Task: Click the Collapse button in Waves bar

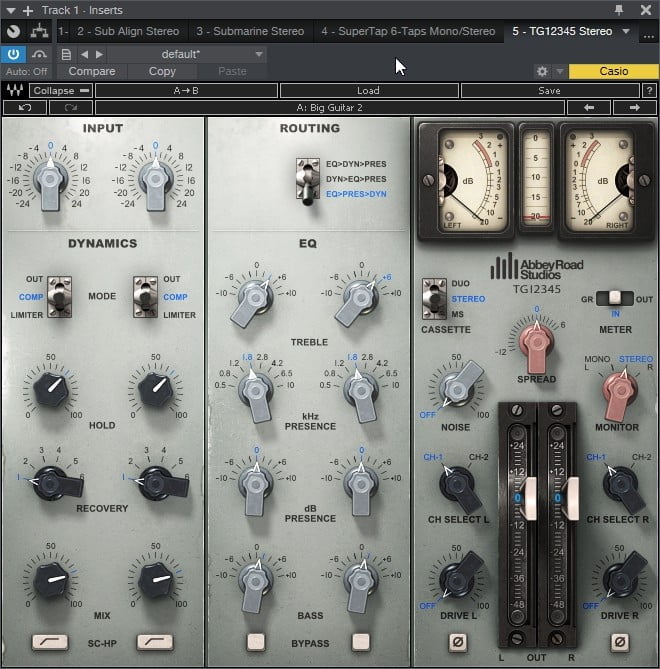Action: [61, 90]
